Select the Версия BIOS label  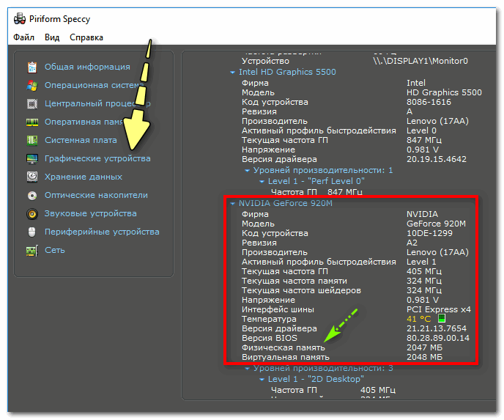coord(270,339)
